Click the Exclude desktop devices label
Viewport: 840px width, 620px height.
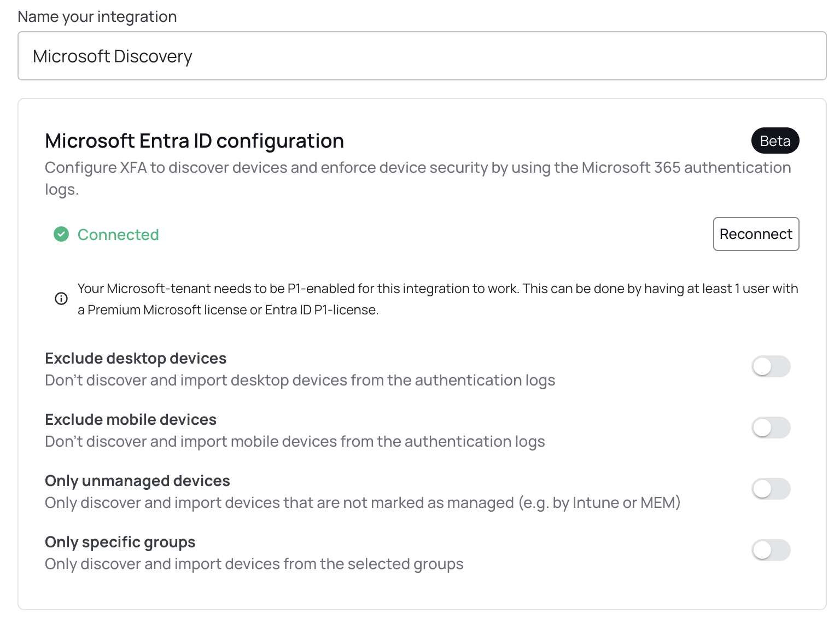coord(136,358)
